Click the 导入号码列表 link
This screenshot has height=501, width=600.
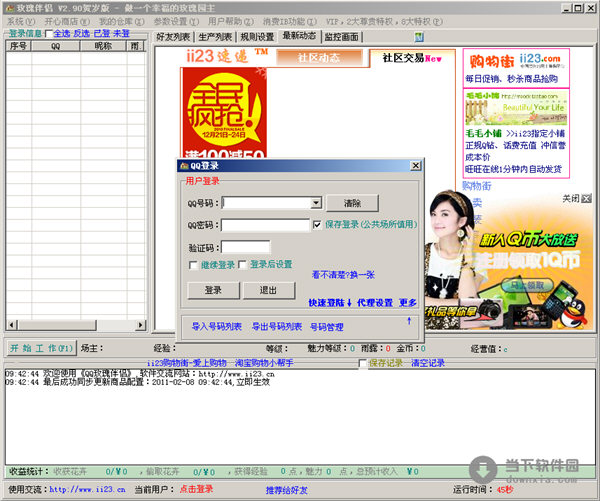(217, 326)
